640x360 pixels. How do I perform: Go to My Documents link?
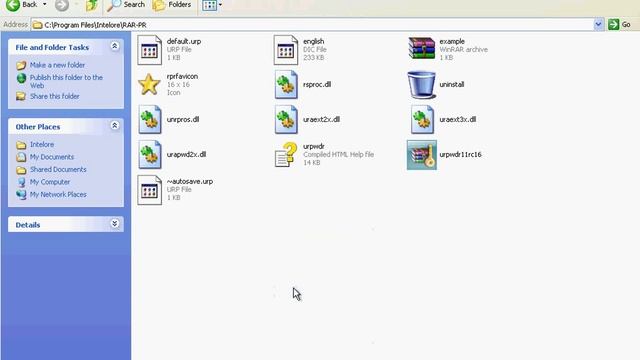(x=52, y=157)
